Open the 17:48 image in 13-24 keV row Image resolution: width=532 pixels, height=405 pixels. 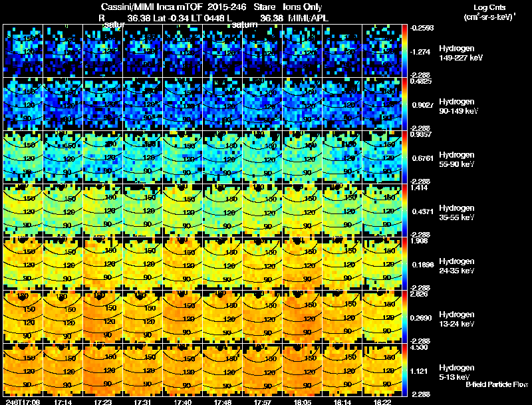(222, 317)
